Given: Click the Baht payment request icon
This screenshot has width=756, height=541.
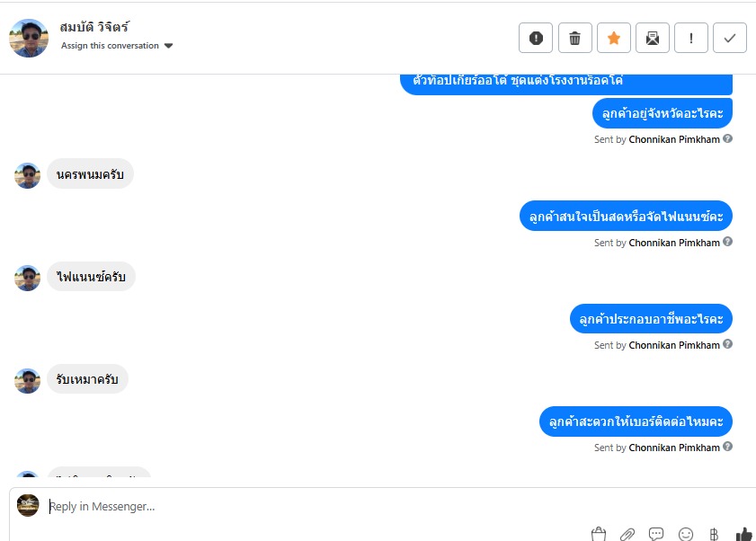Looking at the screenshot, I should click(x=714, y=534).
